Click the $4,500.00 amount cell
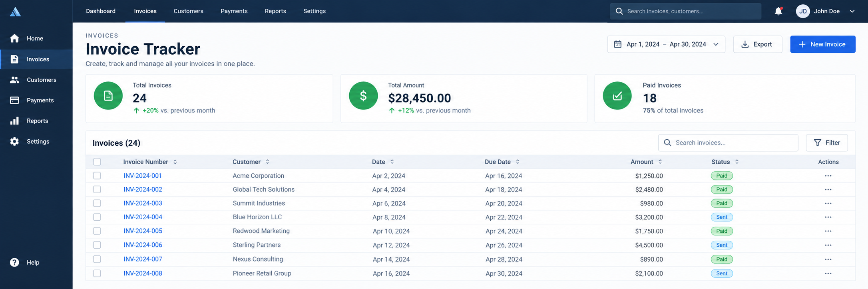868x289 pixels. tap(649, 245)
